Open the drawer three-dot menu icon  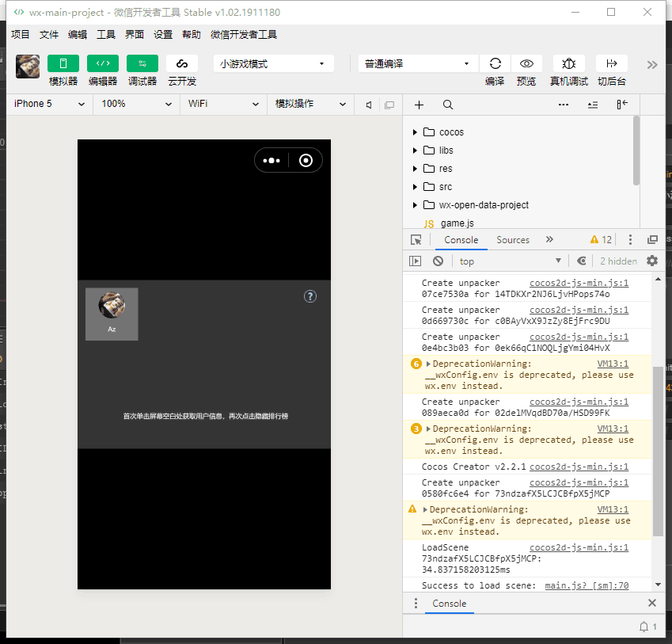coord(416,604)
